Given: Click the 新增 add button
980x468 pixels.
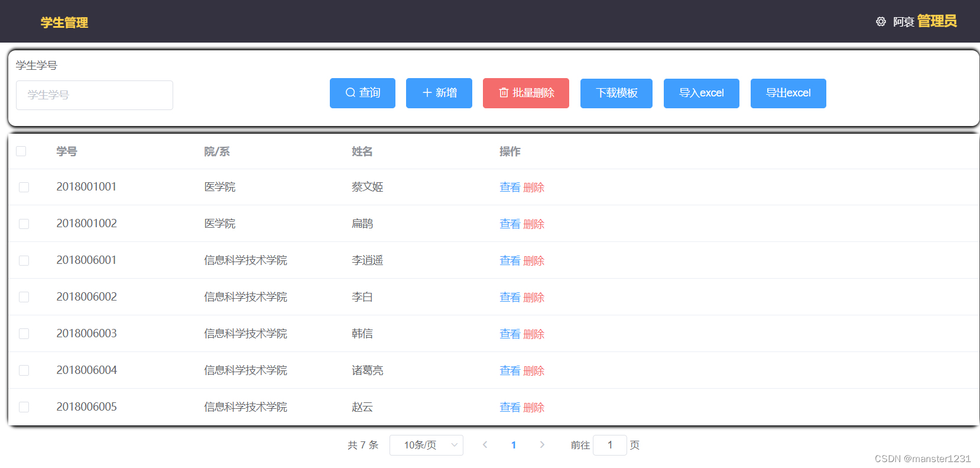Looking at the screenshot, I should click(439, 93).
